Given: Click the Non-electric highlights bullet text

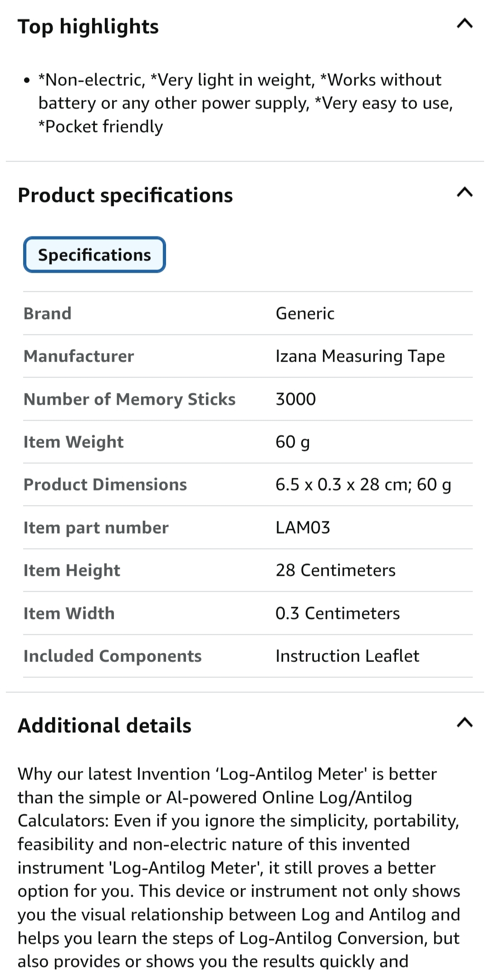Looking at the screenshot, I should point(245,103).
